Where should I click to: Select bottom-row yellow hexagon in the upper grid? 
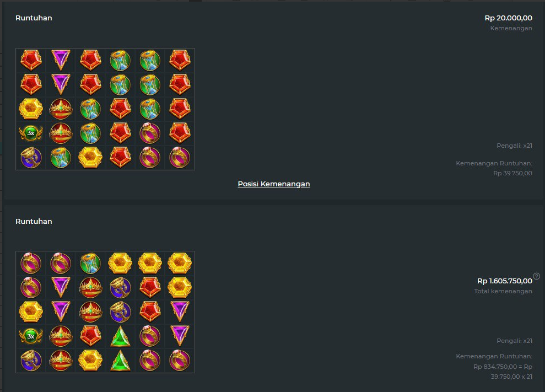90,158
